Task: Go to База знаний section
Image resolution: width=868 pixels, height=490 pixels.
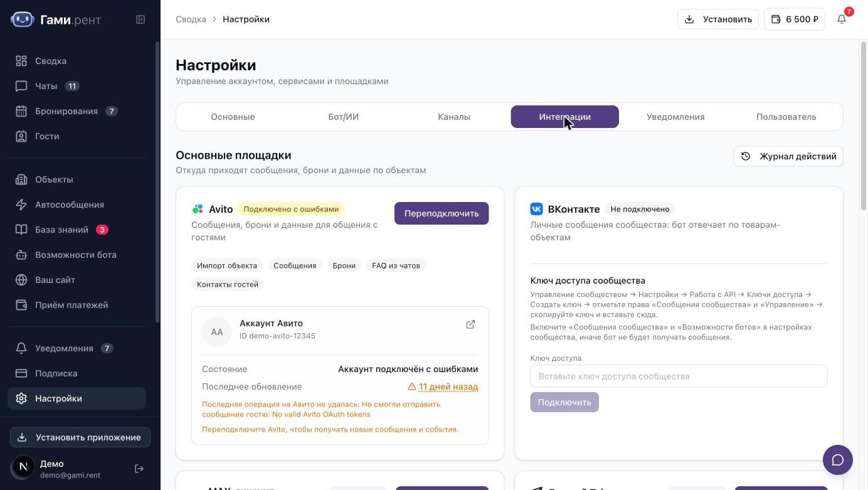Action: (77, 230)
